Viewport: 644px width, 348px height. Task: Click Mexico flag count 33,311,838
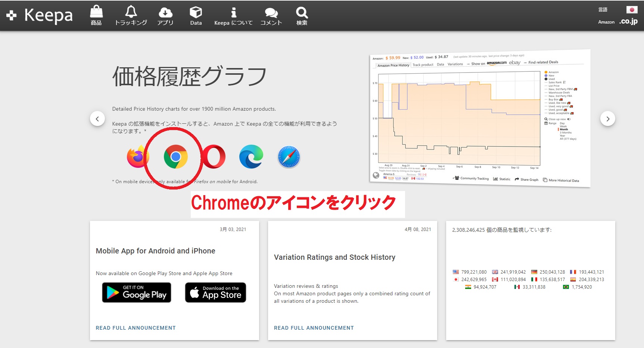(x=530, y=287)
